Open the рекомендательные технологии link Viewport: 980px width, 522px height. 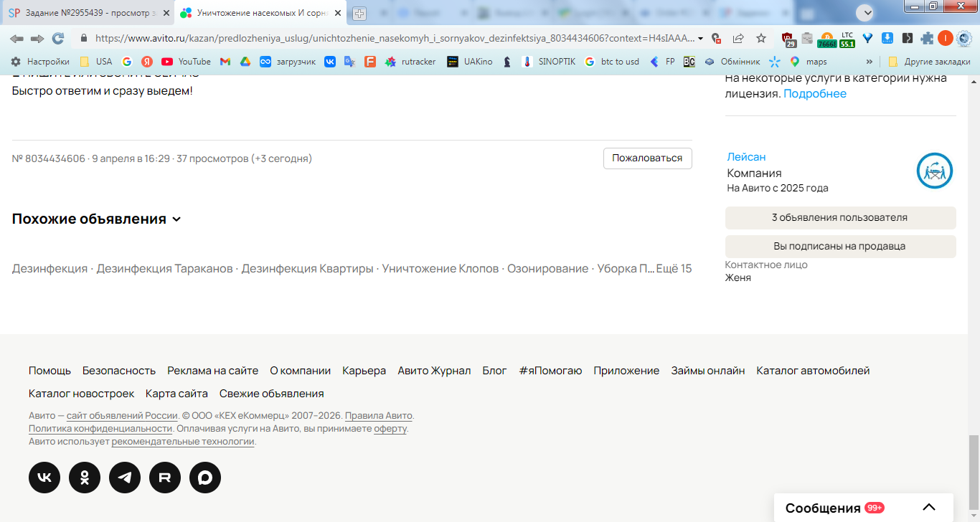183,442
